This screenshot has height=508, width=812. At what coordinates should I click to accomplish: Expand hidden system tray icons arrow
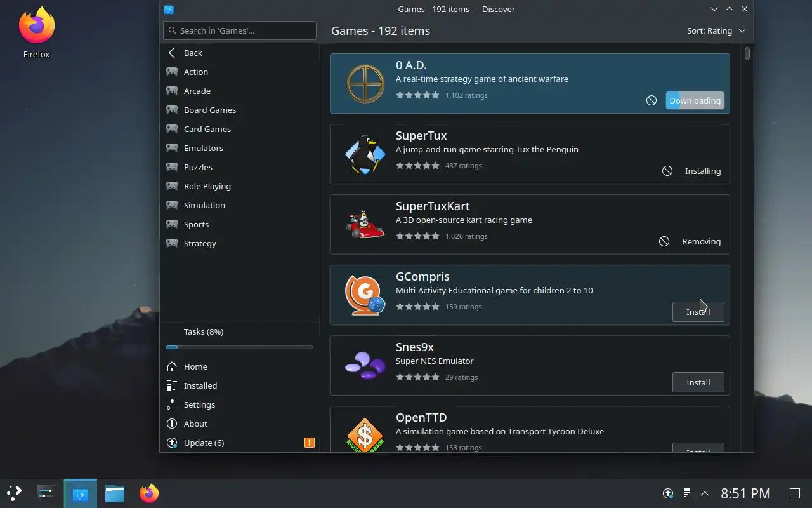coord(705,493)
